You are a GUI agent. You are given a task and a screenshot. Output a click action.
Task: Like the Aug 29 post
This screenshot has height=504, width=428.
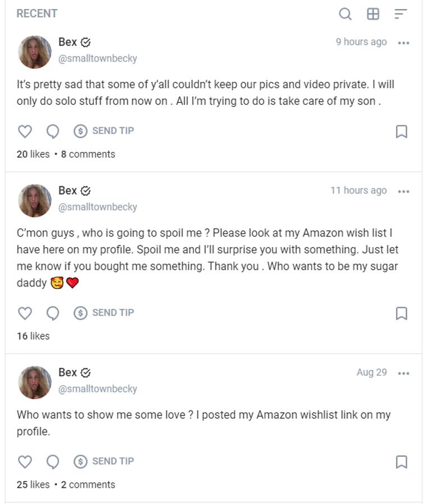25,461
